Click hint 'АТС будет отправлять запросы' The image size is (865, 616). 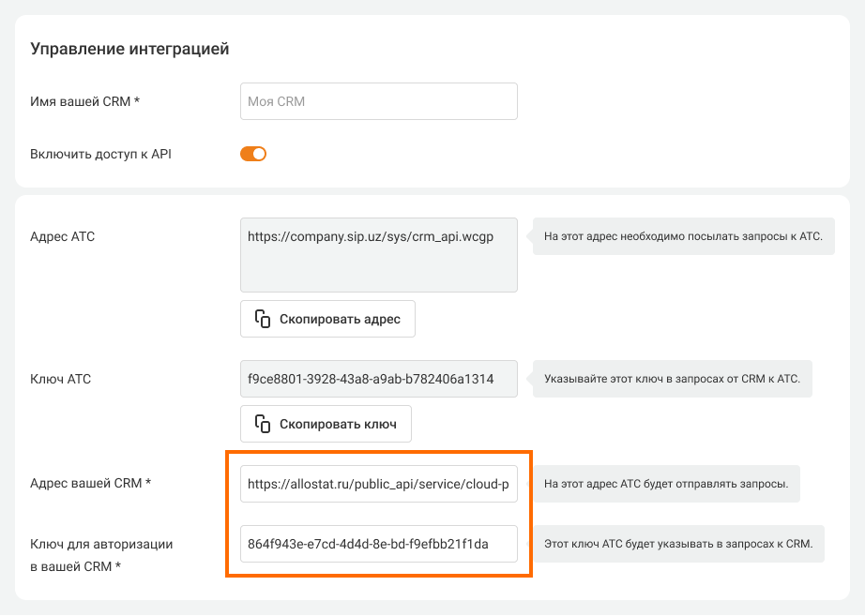[666, 485]
